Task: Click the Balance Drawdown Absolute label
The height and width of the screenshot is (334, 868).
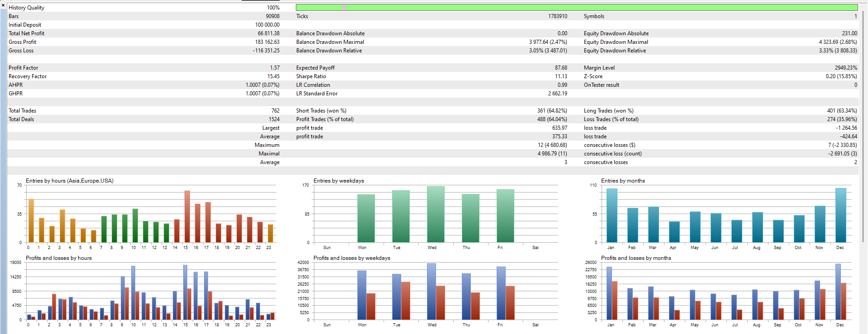Action: click(x=330, y=33)
